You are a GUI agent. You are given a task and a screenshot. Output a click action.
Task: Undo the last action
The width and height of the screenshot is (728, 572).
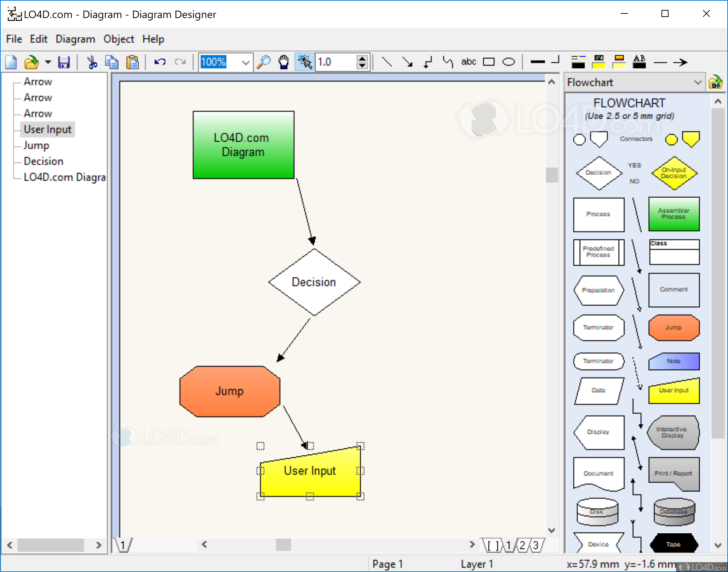click(160, 62)
